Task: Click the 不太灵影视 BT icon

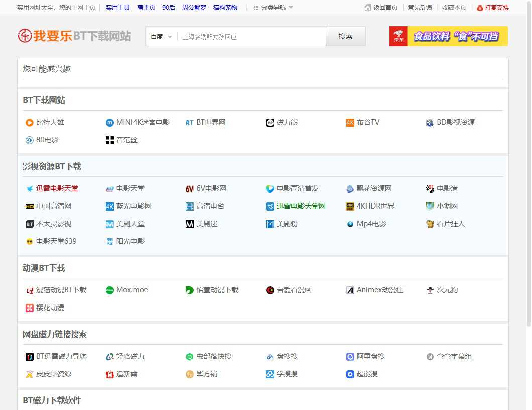Action: (x=30, y=224)
